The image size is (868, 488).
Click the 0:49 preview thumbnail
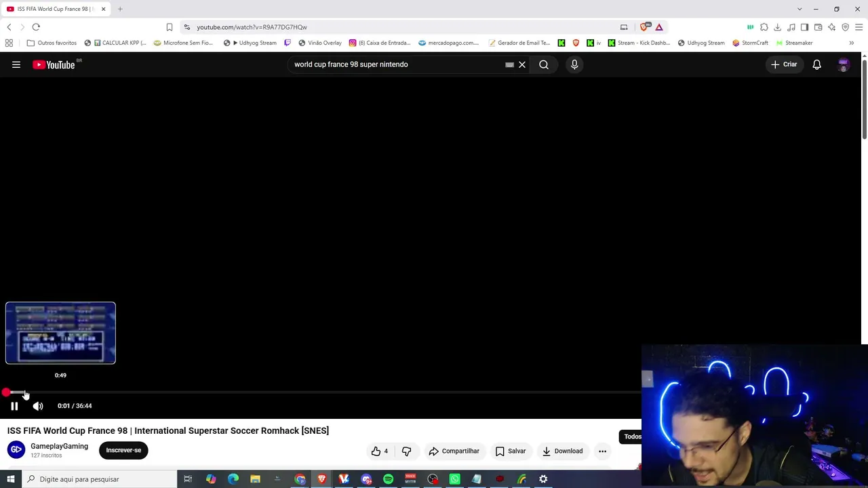[x=60, y=333]
